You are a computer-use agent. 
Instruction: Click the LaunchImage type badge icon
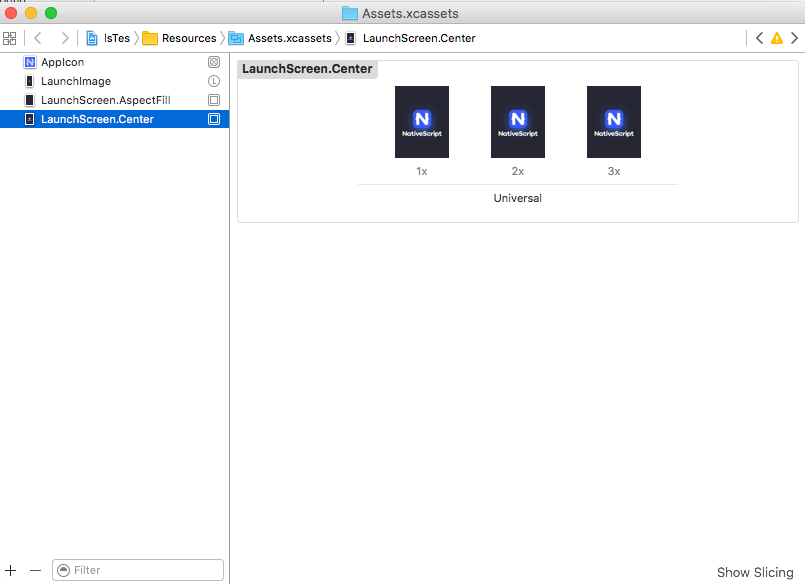[x=214, y=81]
